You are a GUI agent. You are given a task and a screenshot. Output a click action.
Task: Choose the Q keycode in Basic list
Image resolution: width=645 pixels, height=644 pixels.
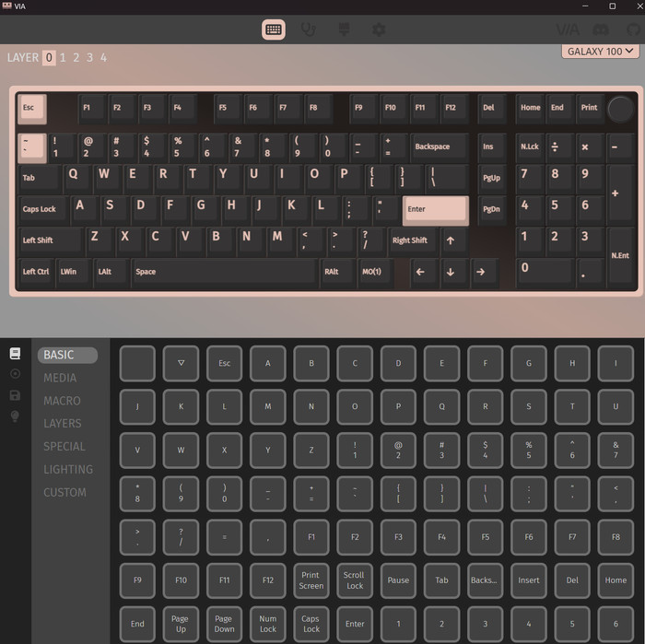[x=441, y=406]
